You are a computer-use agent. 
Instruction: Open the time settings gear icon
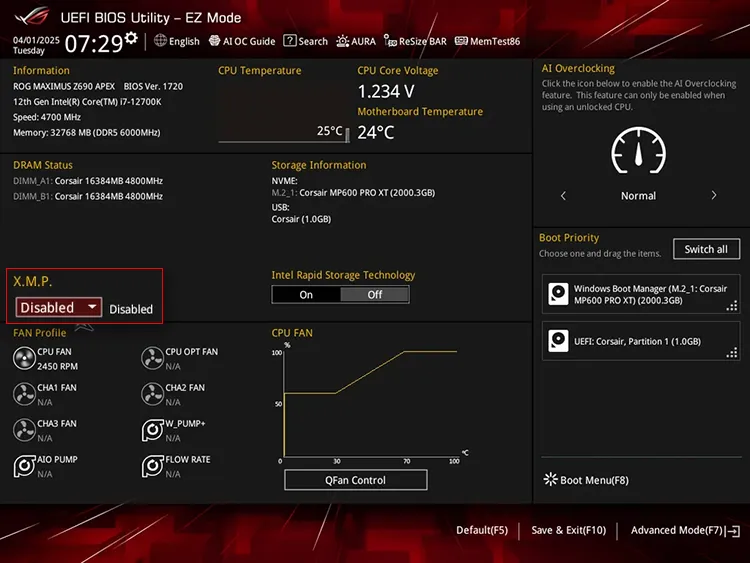131,38
